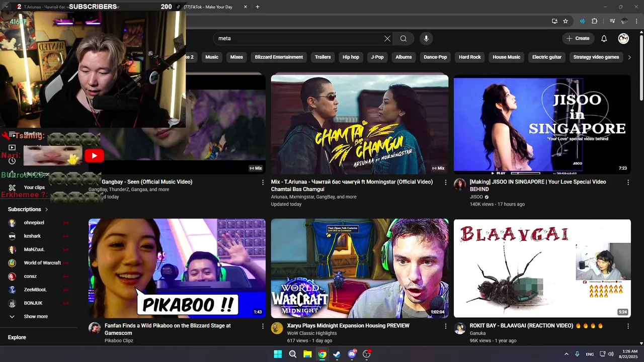Select the Dance-Pop filter chip
This screenshot has width=644, height=362.
point(435,57)
